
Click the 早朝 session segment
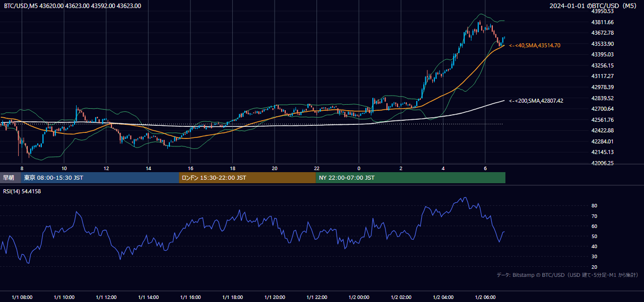[x=10, y=178]
